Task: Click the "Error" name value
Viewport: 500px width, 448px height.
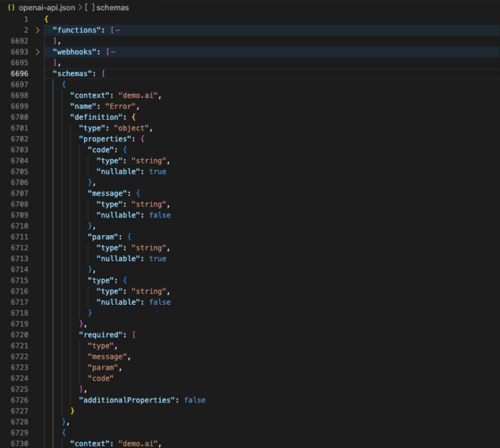Action: (x=120, y=107)
